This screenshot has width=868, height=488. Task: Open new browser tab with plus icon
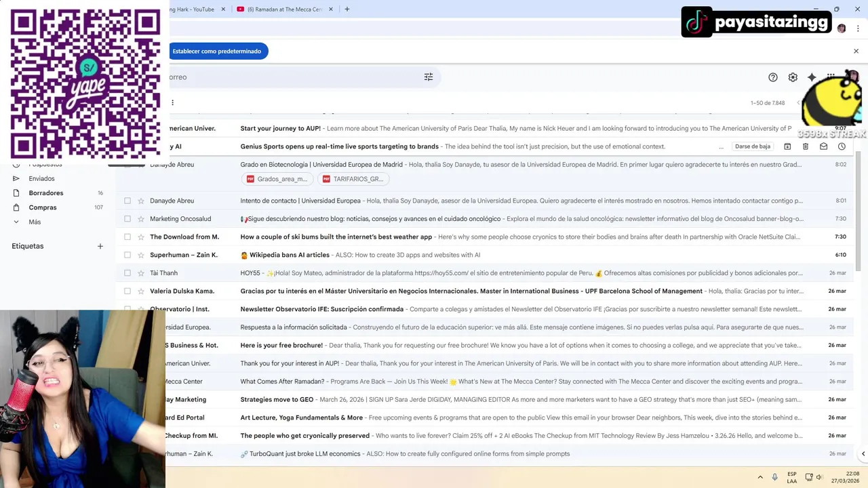347,9
